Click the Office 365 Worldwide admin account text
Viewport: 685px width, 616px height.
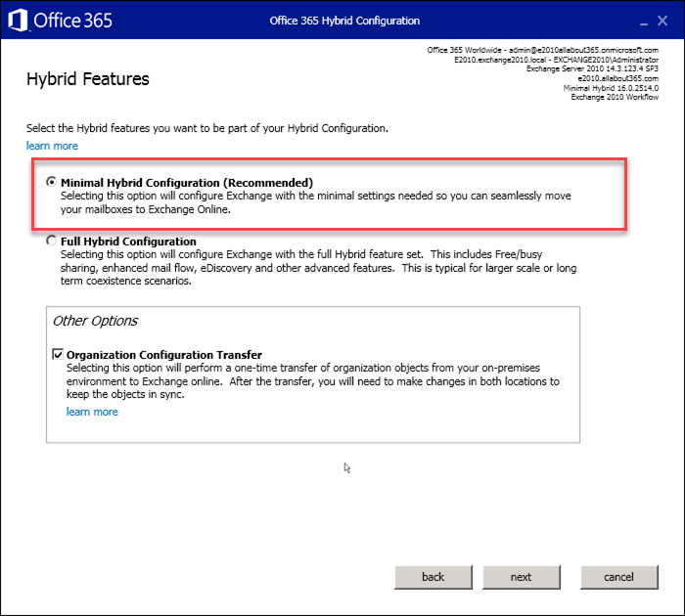coord(542,50)
